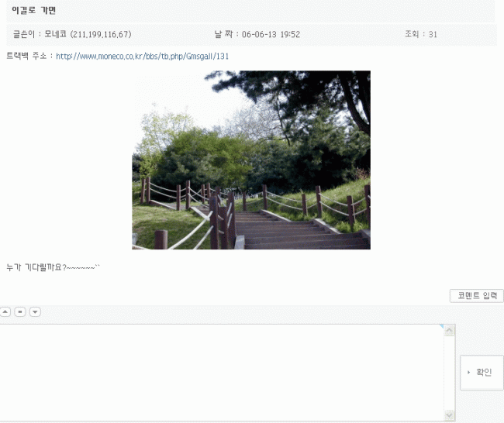
Task: Click the comment box scrollbar up arrow
Action: pyautogui.click(x=449, y=330)
